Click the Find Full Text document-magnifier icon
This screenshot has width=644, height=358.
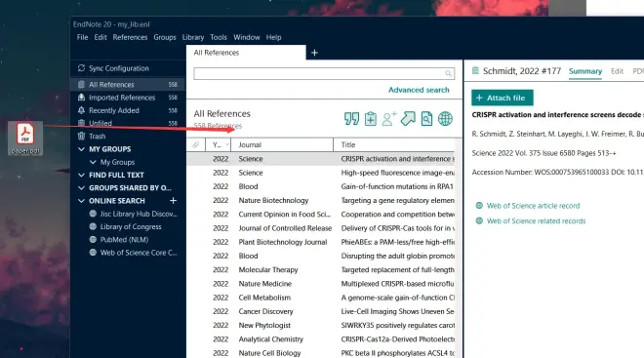tap(426, 119)
